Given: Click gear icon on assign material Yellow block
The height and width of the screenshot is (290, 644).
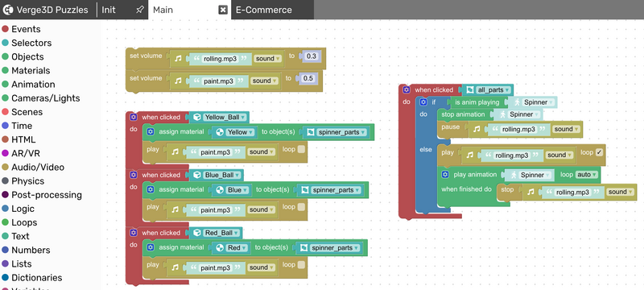Looking at the screenshot, I should click(x=151, y=132).
